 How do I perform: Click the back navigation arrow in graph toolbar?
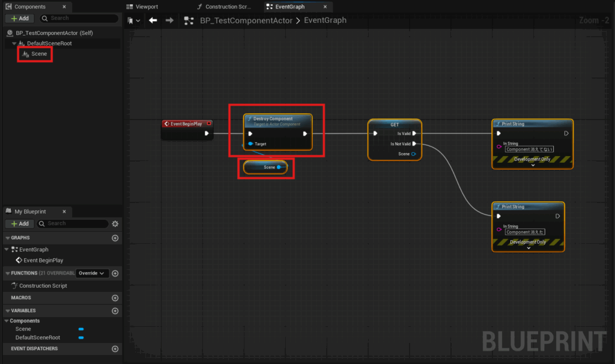point(153,20)
